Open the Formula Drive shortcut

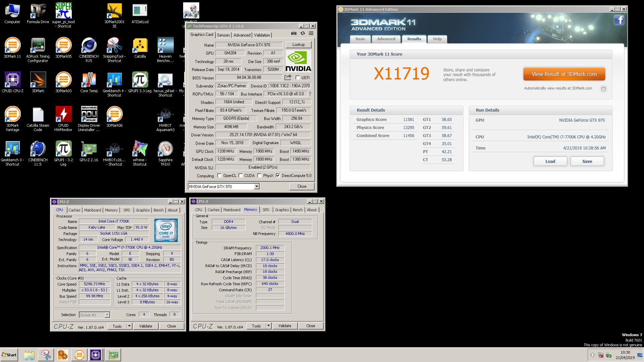point(38,13)
